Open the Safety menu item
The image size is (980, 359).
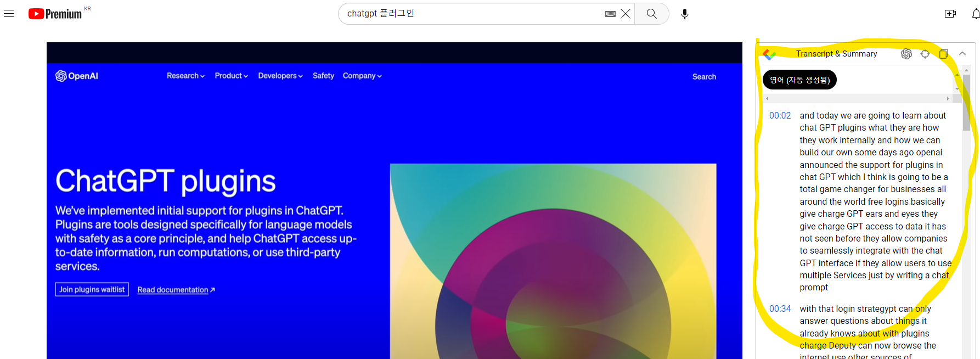pos(323,76)
